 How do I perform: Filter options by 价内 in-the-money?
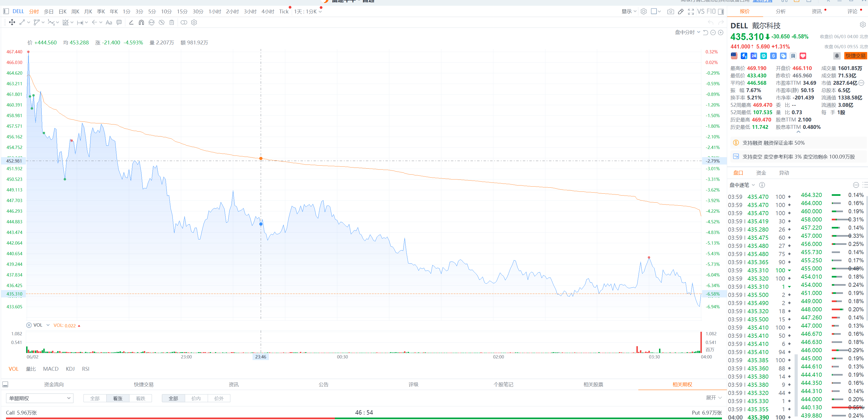[x=196, y=398]
